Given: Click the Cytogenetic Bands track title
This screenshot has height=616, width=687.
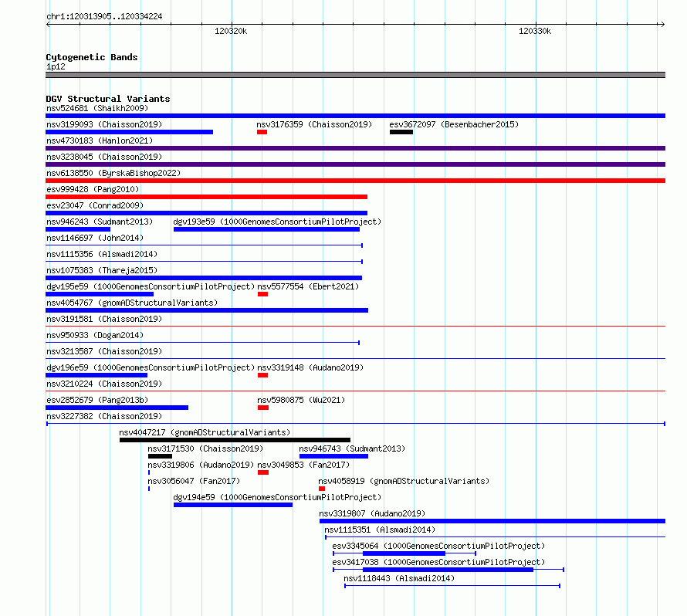Looking at the screenshot, I should click(92, 57).
